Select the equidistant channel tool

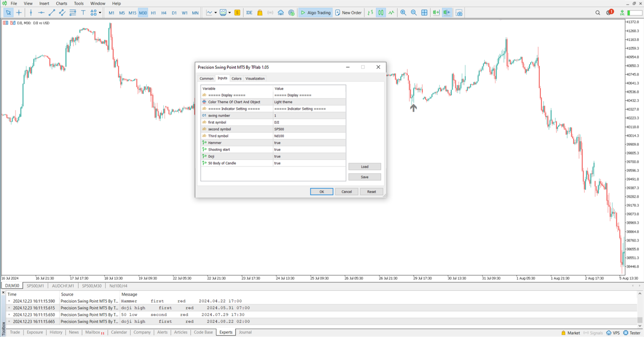(62, 13)
